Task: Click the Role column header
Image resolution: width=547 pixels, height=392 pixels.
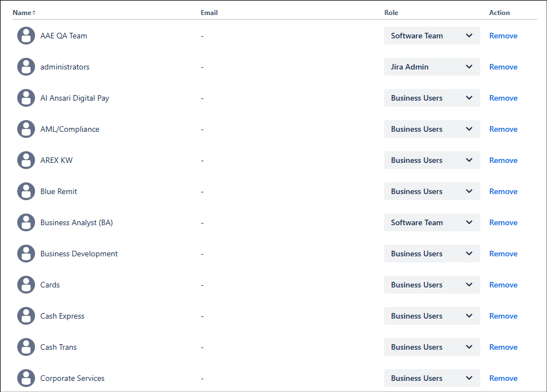Action: click(391, 12)
